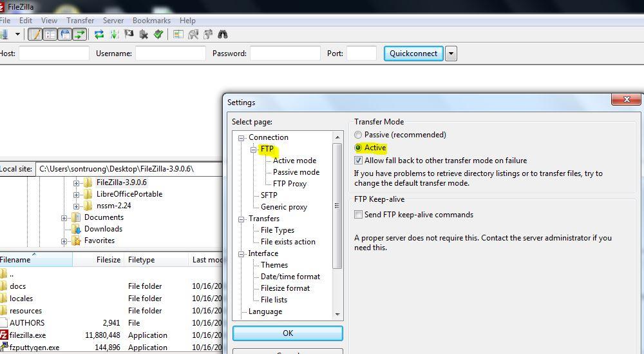Enable Send FTP keep-alive commands
The width and height of the screenshot is (644, 354).
pyautogui.click(x=358, y=215)
